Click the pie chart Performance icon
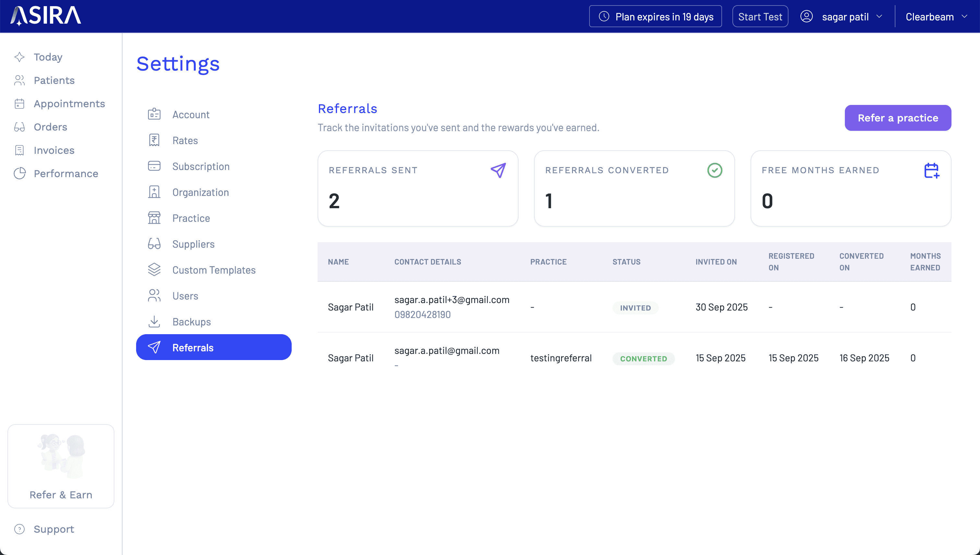980x555 pixels. [x=19, y=174]
